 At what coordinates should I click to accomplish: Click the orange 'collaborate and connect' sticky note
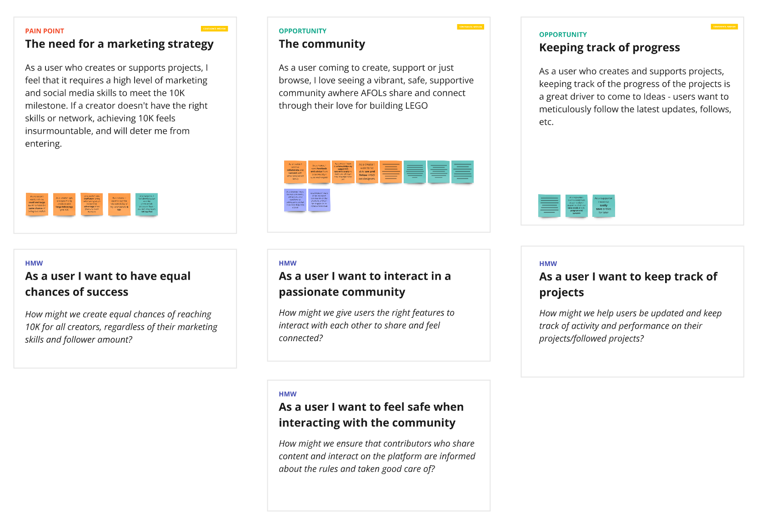click(295, 172)
